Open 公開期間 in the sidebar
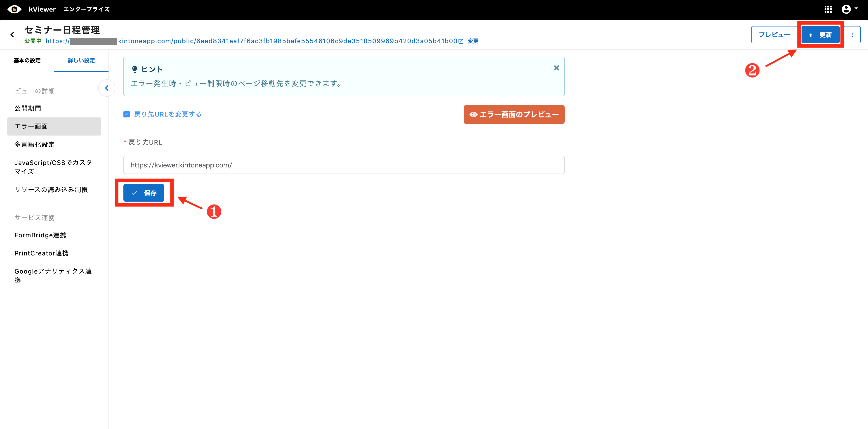The height and width of the screenshot is (429, 868). click(28, 109)
